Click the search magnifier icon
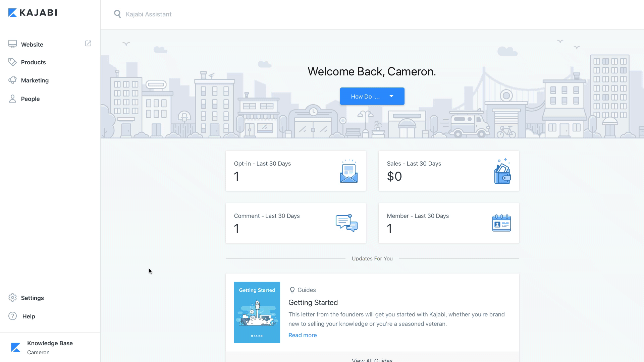This screenshot has width=644, height=362. point(117,14)
